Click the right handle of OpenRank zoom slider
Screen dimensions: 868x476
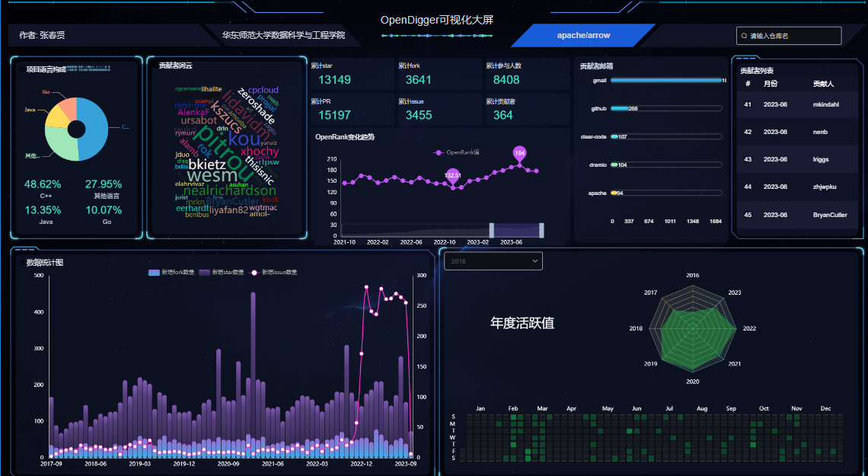541,230
